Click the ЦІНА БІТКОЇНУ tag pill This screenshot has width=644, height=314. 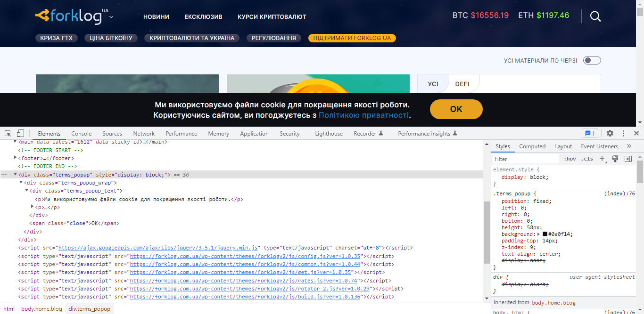[111, 38]
